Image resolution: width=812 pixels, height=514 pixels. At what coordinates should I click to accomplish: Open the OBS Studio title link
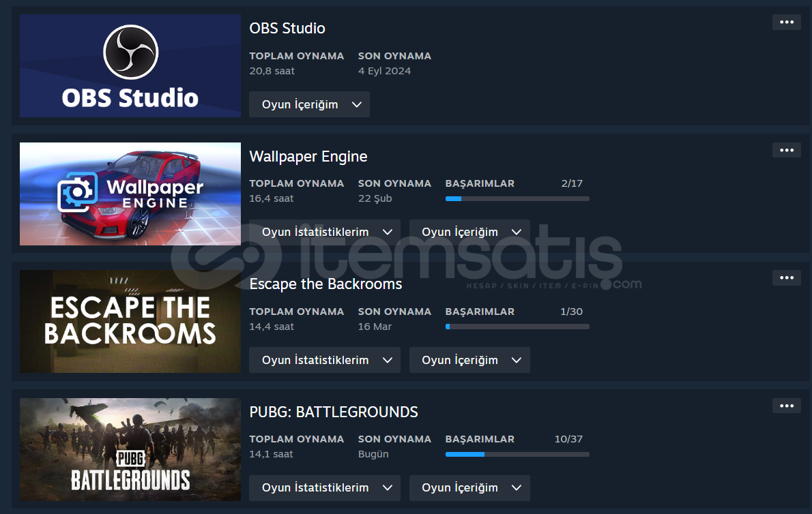pyautogui.click(x=287, y=28)
